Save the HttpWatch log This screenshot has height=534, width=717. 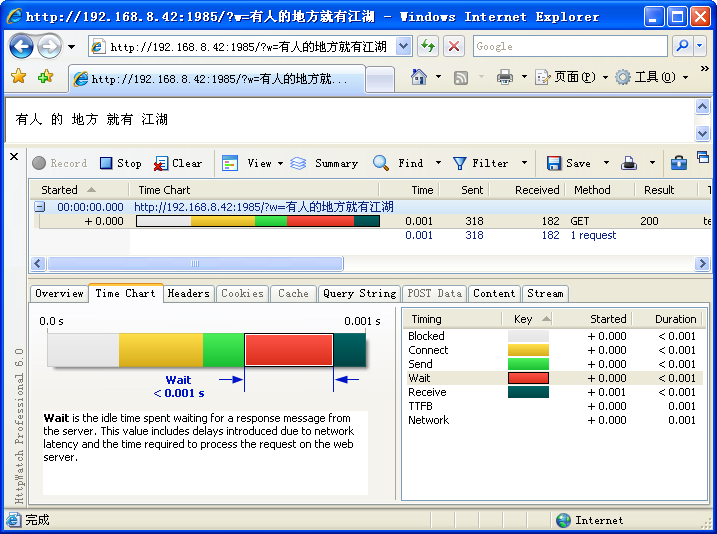tap(568, 163)
